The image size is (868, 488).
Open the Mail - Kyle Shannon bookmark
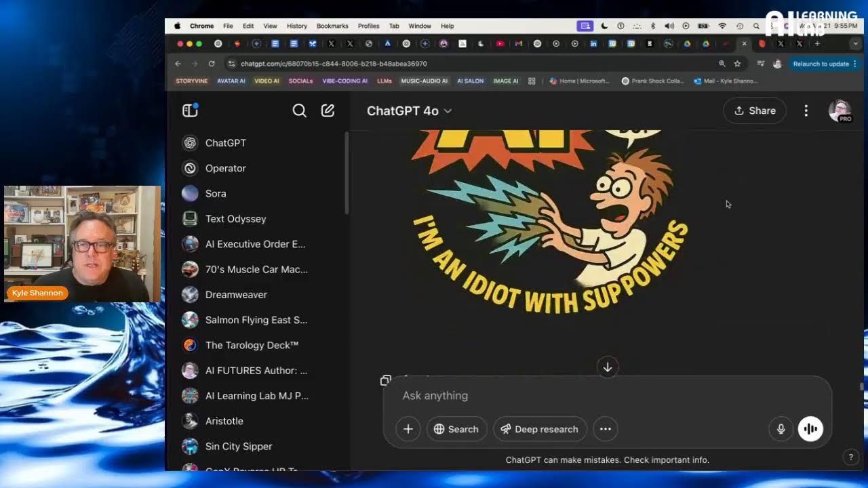[x=726, y=81]
